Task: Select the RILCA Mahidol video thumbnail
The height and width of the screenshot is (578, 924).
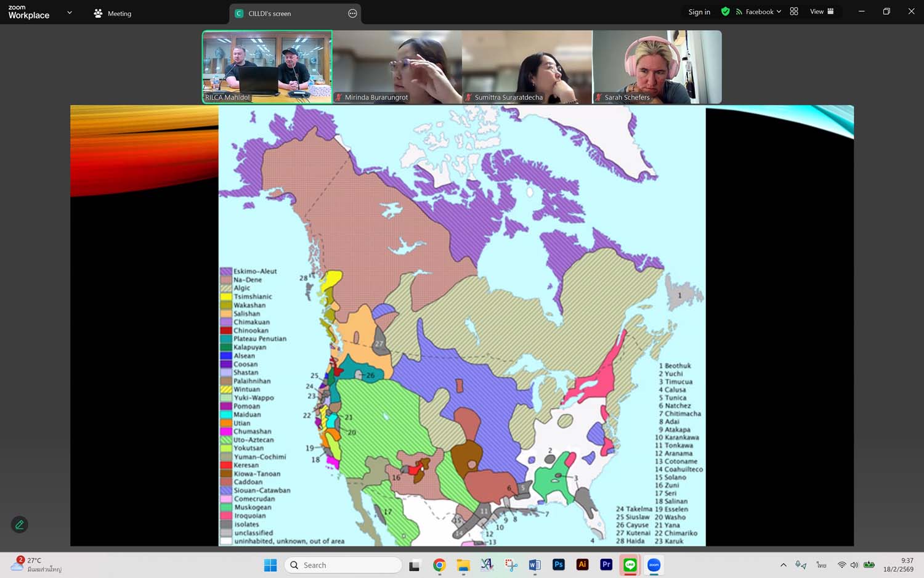Action: [267, 67]
